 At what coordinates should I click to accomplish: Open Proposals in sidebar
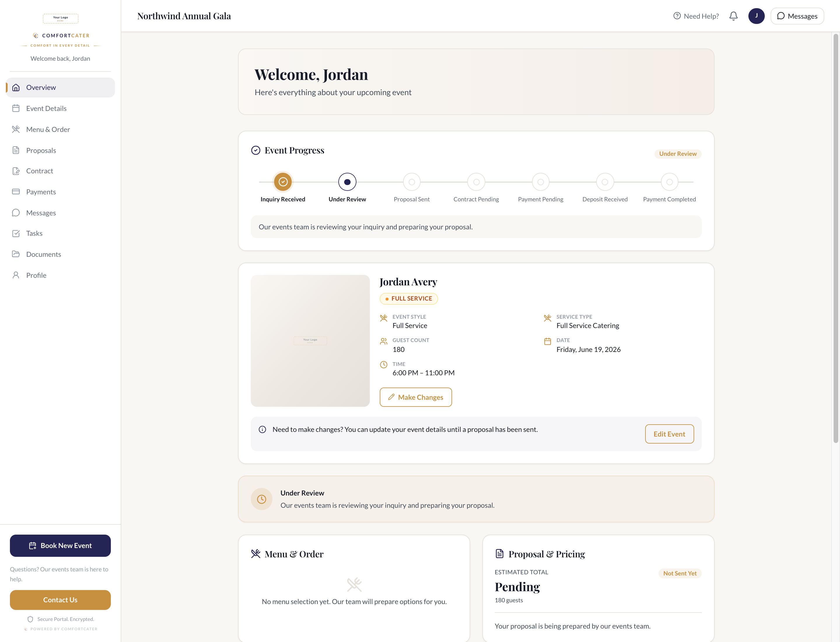60,150
